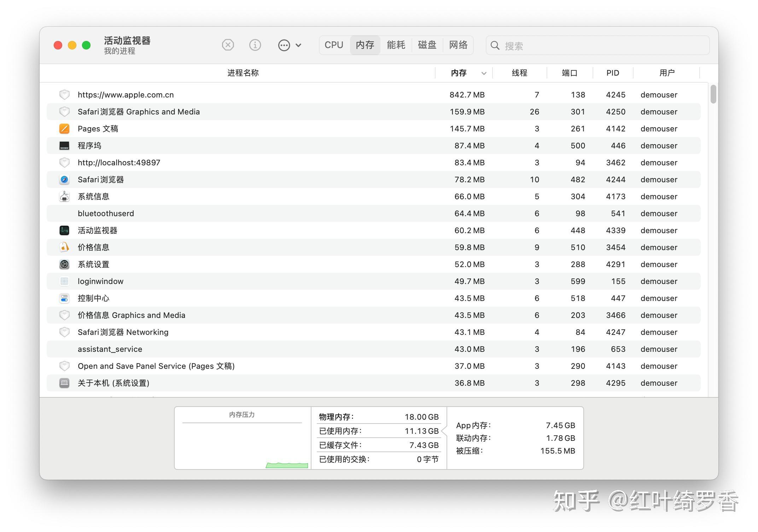Click the loginwindow process icon
The height and width of the screenshot is (532, 758).
[64, 281]
